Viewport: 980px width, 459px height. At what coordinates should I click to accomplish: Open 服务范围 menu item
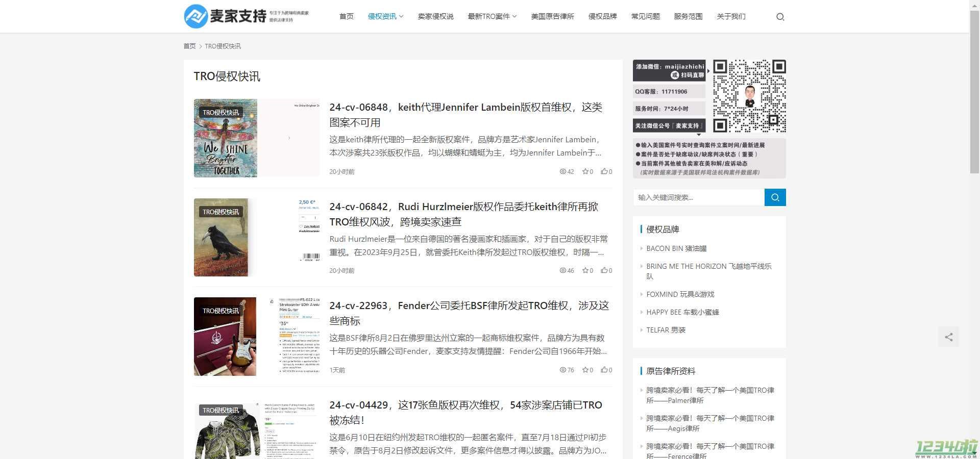688,16
